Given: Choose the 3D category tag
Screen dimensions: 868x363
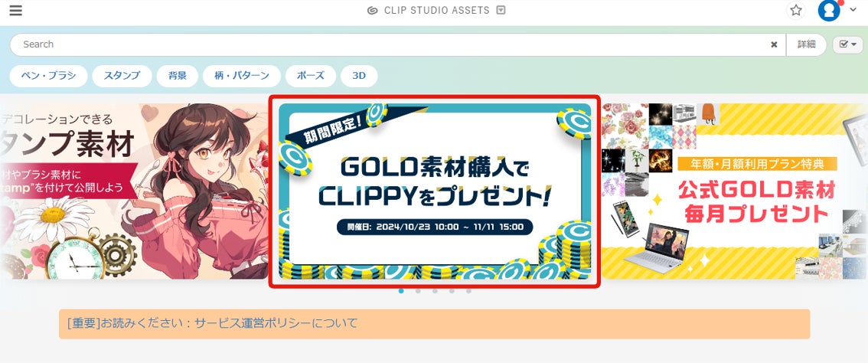Looking at the screenshot, I should click(359, 76).
